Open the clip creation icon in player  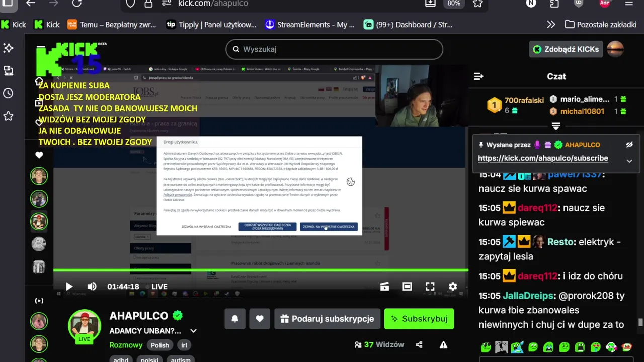(384, 287)
